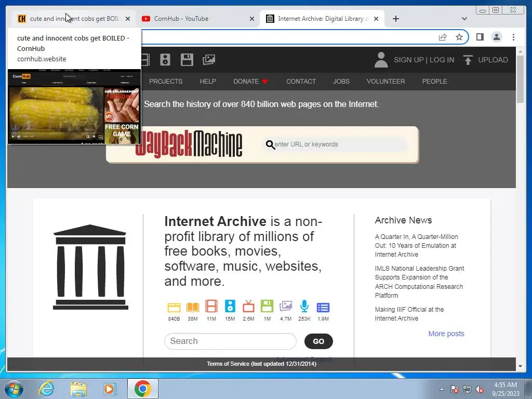Open HELP menu item
The height and width of the screenshot is (399, 532).
tap(208, 82)
